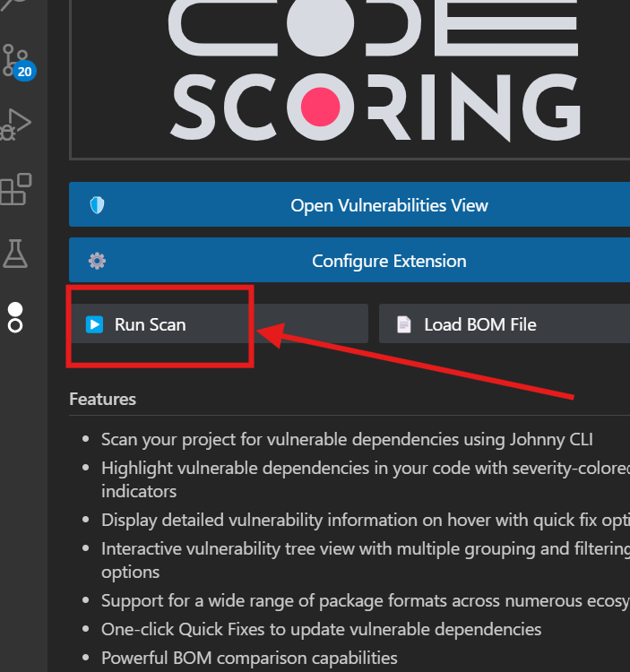
Task: Click 'Powerful BOM comparison capabilities' line
Action: point(249,658)
